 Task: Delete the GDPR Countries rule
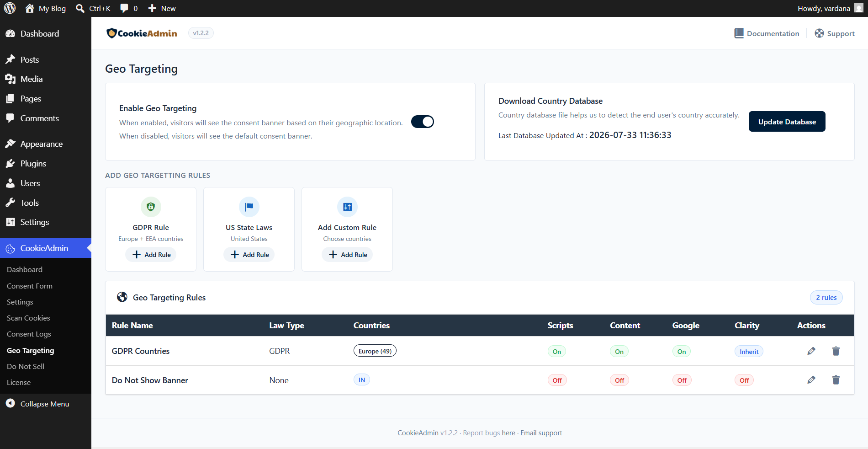[836, 351]
